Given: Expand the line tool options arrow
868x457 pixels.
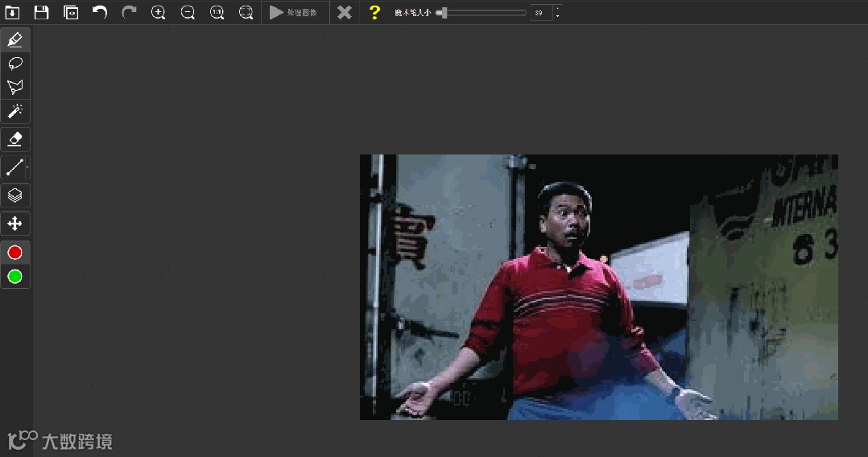Looking at the screenshot, I should tap(27, 167).
